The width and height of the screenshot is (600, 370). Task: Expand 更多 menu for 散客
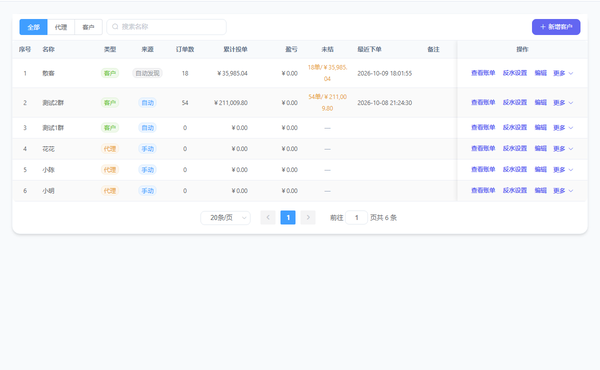tap(563, 73)
